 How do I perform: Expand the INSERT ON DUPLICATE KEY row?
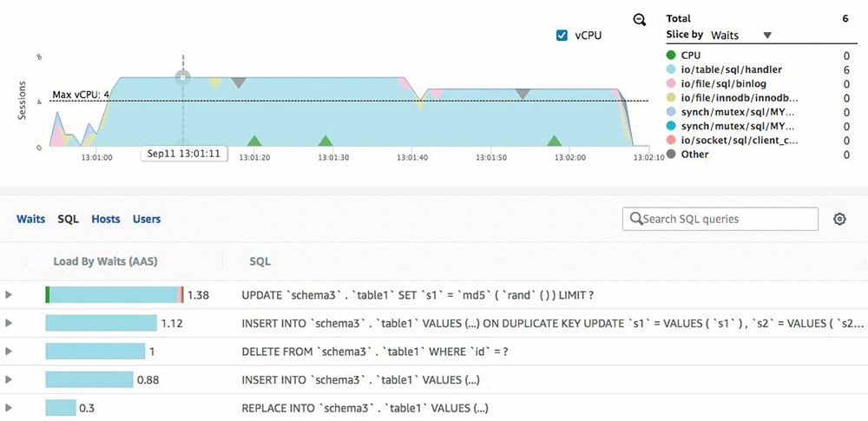[x=9, y=323]
